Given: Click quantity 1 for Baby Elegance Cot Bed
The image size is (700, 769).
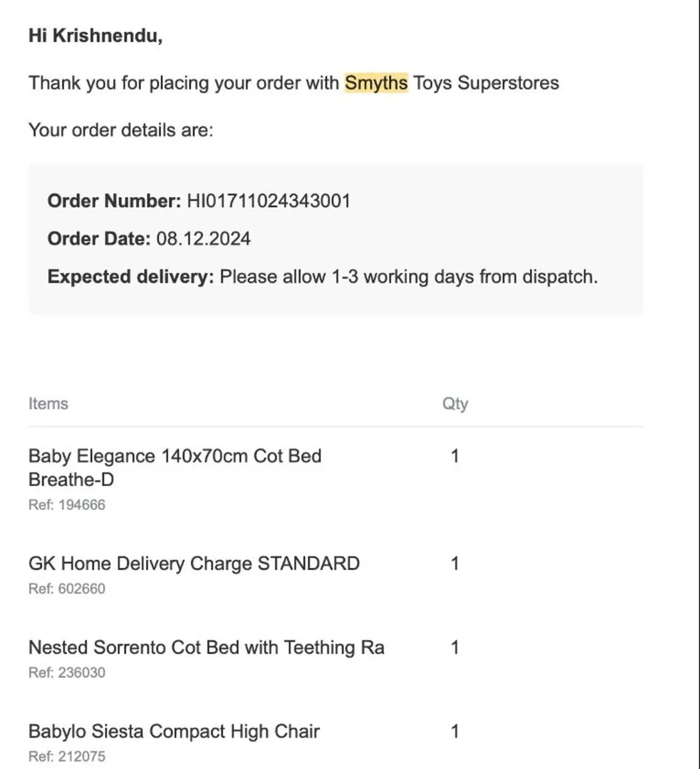Looking at the screenshot, I should 455,457.
